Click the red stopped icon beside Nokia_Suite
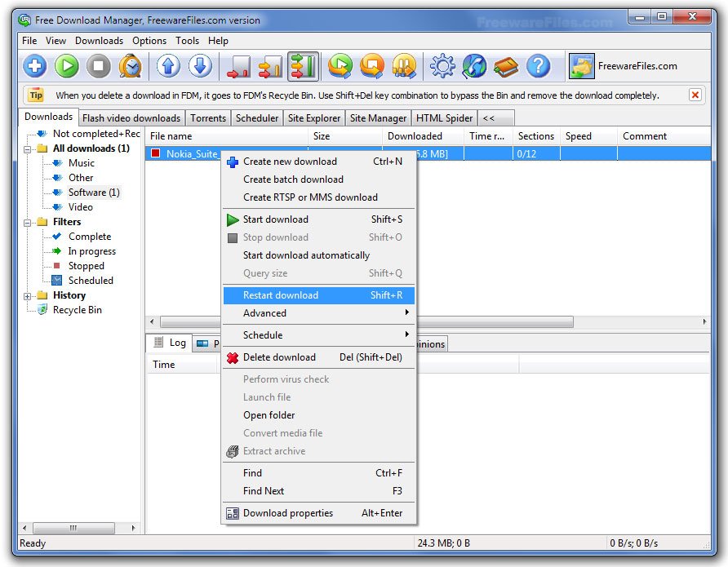 pyautogui.click(x=156, y=153)
